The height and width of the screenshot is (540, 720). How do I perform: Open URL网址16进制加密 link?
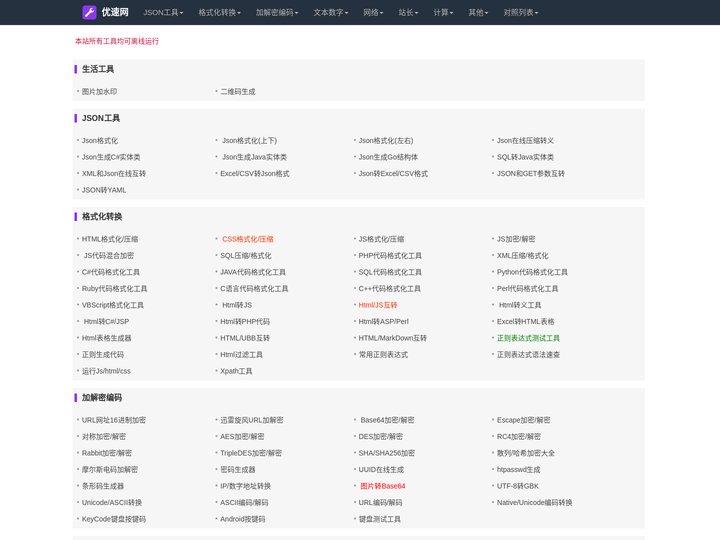114,420
